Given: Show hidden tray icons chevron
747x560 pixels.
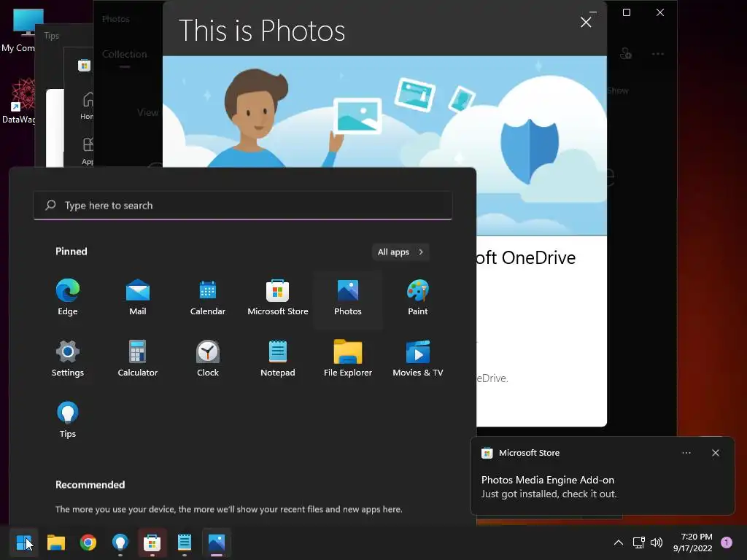Looking at the screenshot, I should coord(619,542).
